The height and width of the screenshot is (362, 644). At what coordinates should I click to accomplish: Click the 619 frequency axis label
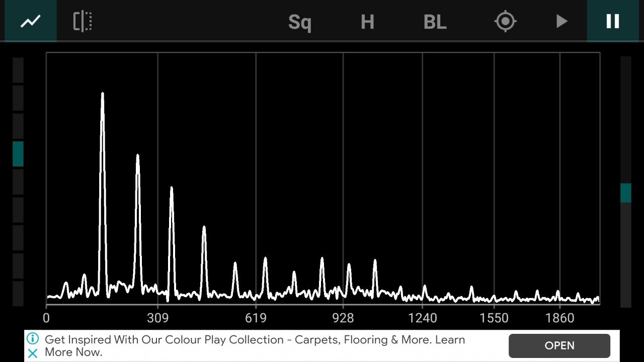pyautogui.click(x=256, y=318)
